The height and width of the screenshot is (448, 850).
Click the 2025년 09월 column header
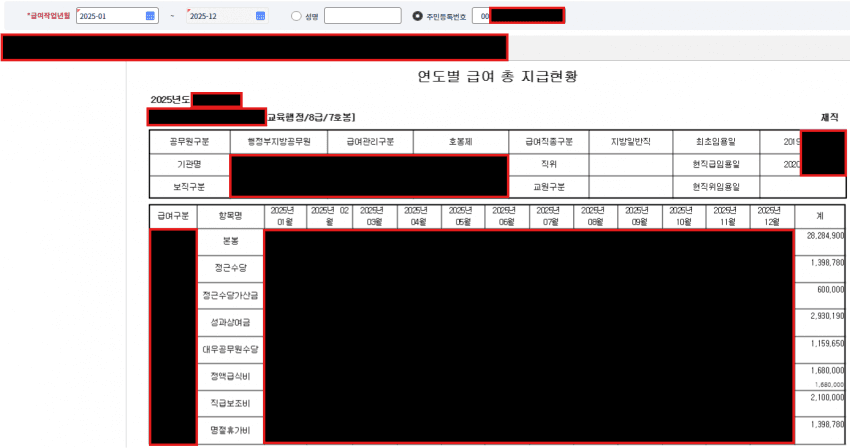pos(640,216)
